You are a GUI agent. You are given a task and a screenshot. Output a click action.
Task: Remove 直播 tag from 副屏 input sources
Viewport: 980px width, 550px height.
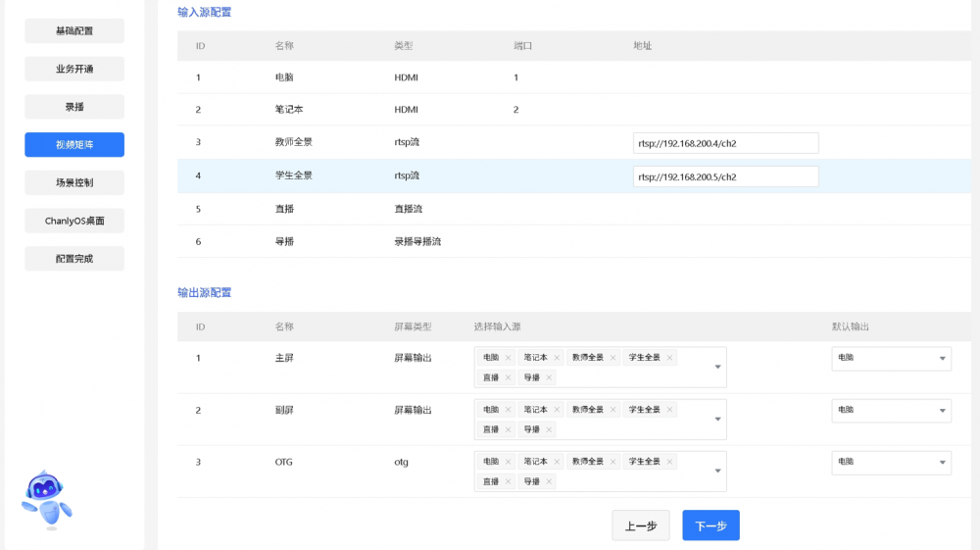pos(508,429)
